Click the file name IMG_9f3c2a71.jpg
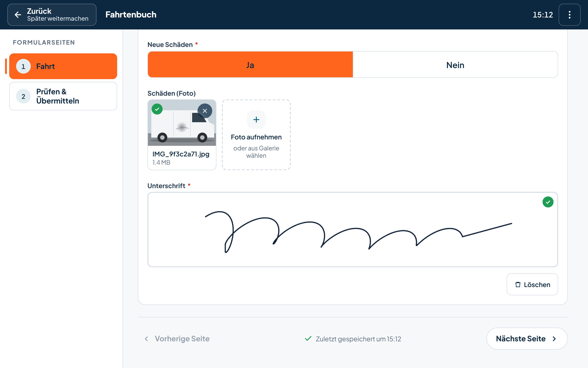588x368 pixels. tap(181, 154)
